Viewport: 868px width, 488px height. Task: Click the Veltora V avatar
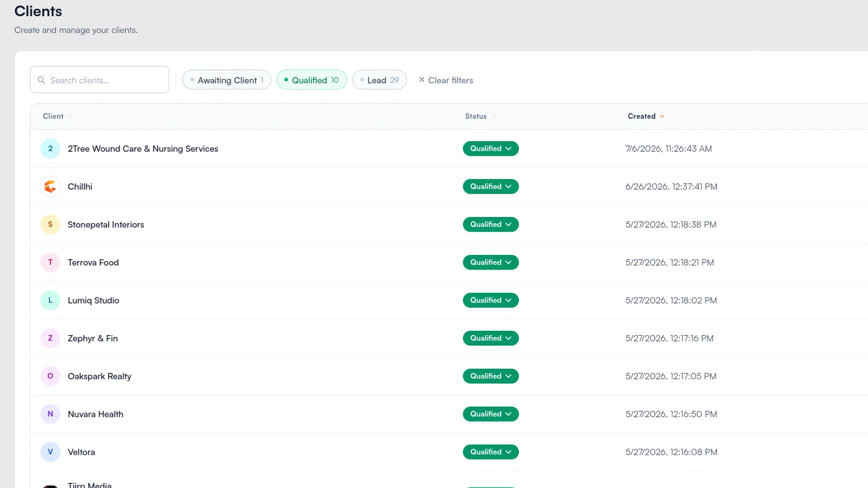[50, 452]
